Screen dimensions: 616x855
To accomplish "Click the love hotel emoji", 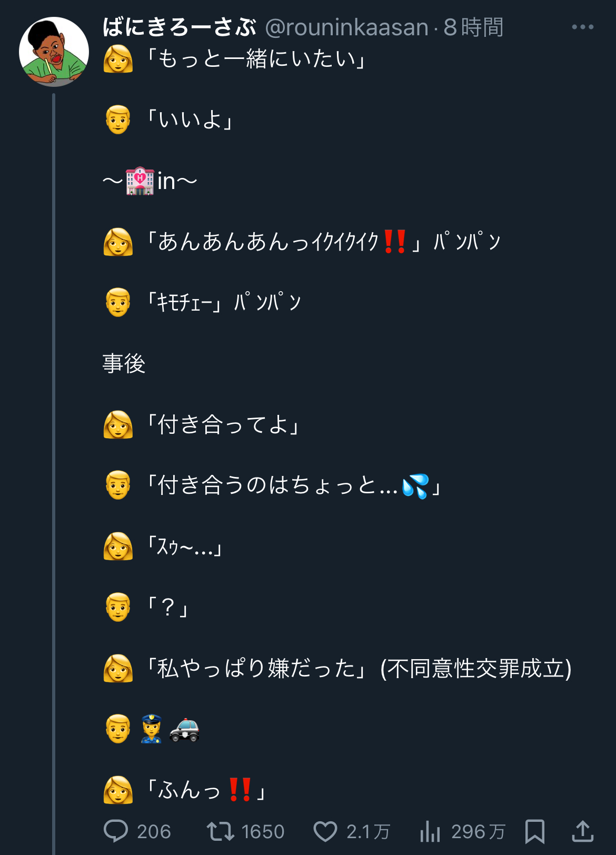I will [140, 181].
